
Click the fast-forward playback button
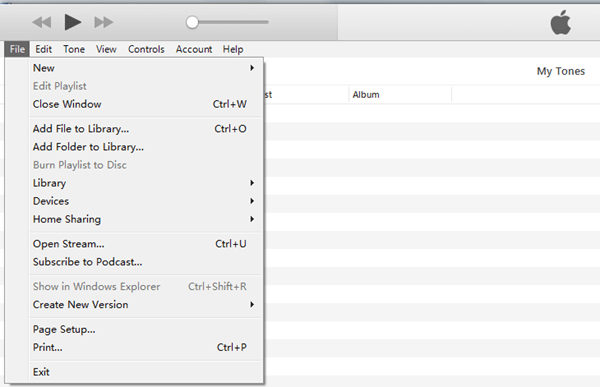(104, 22)
